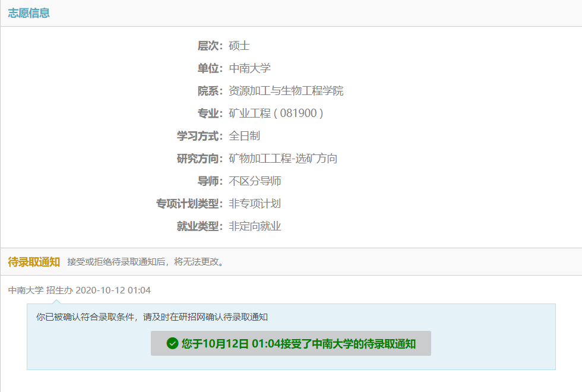Click the 硕士 level value

[x=239, y=46]
